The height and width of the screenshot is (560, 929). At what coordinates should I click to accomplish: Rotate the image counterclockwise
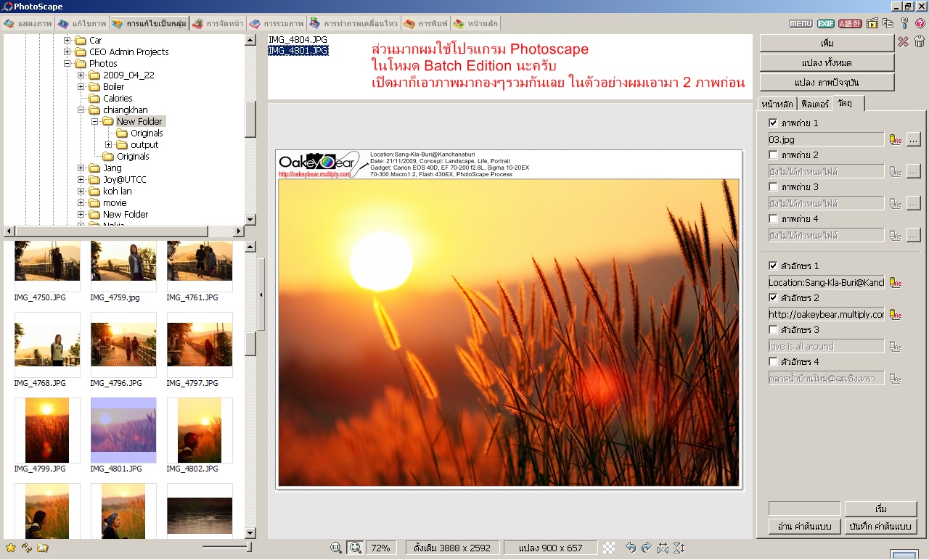click(x=631, y=548)
